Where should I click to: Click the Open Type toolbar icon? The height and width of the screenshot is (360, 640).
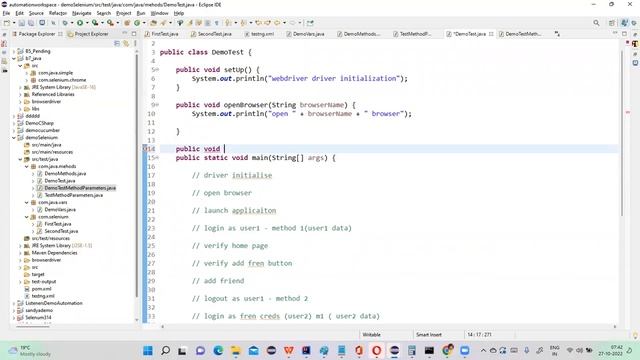(153, 23)
